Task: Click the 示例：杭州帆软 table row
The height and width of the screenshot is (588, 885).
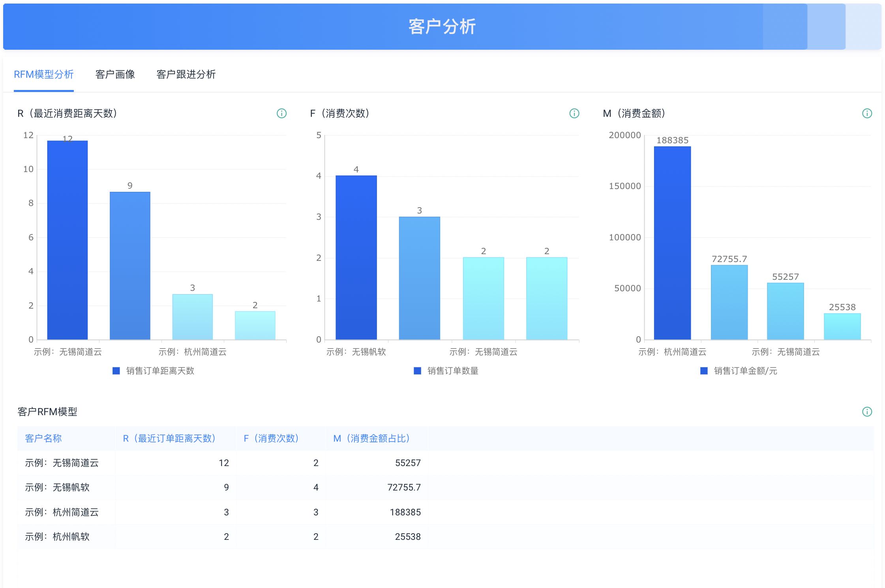Action: click(x=118, y=537)
